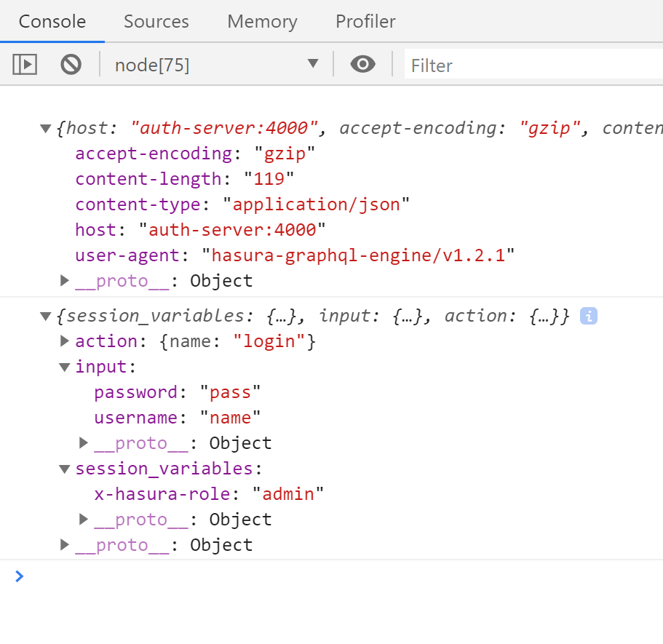Screen dimensions: 663x644
Task: Clear the console using the no-entry icon
Action: tap(70, 65)
